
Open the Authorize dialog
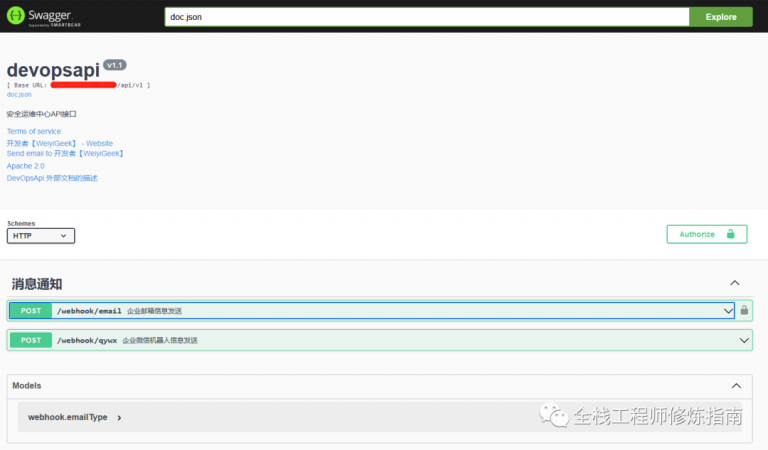(707, 234)
